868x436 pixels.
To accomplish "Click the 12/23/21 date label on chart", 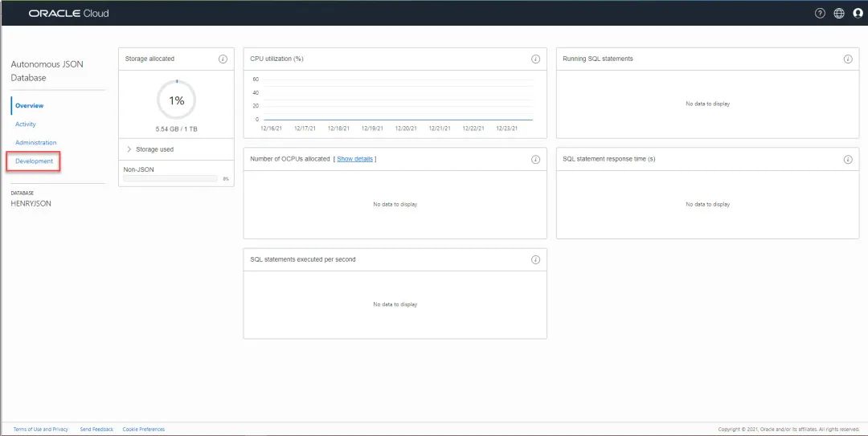I will (507, 128).
